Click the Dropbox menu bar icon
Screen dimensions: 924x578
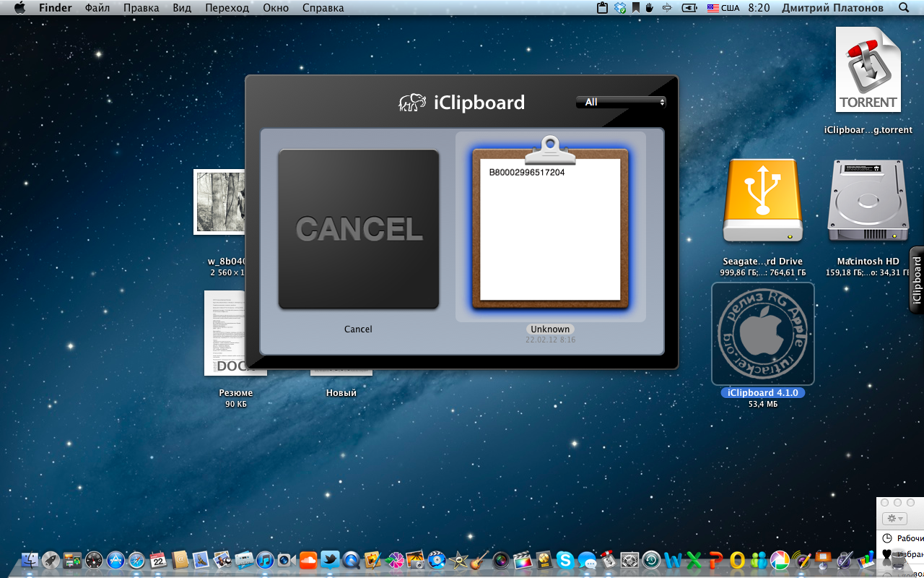pyautogui.click(x=620, y=8)
